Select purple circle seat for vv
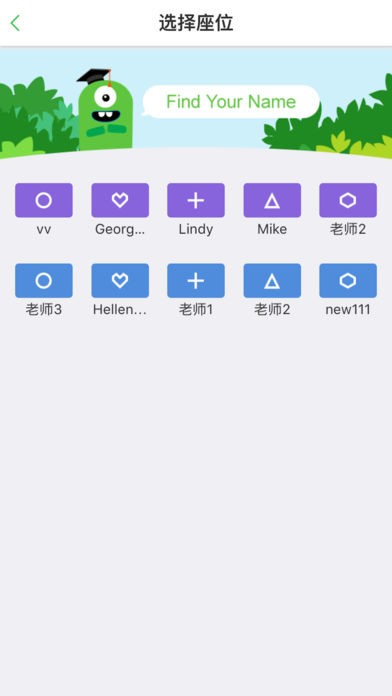The height and width of the screenshot is (696, 392). pyautogui.click(x=44, y=200)
